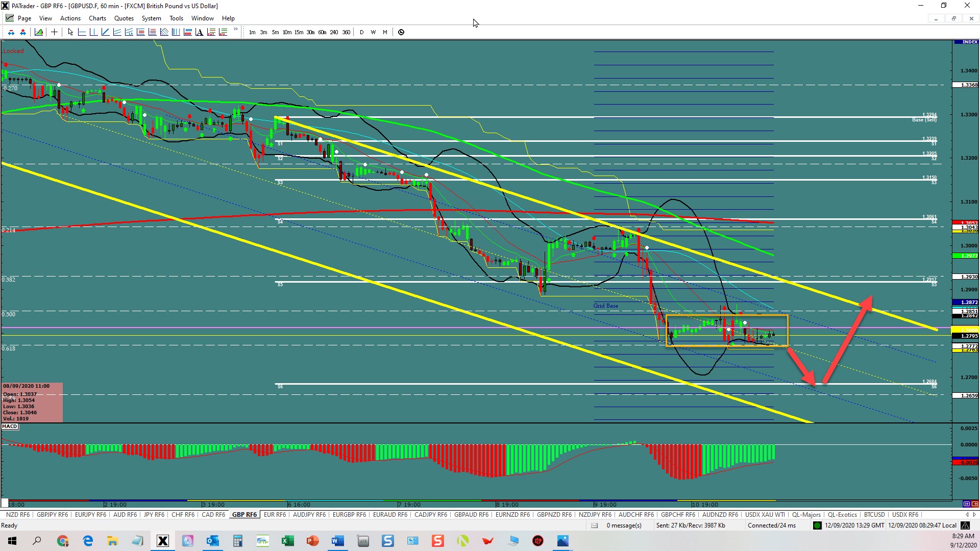Switch chart to 60m timeframe
The image size is (980, 551).
pyautogui.click(x=322, y=32)
